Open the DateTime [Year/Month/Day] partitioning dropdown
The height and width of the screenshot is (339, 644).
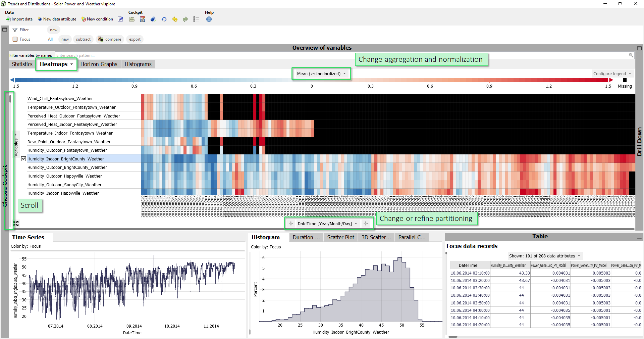327,224
